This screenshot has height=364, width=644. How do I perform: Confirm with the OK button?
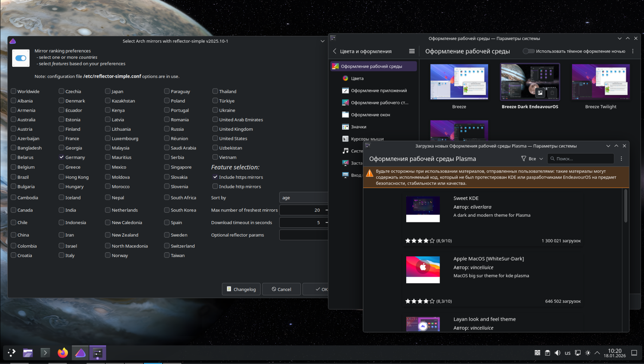click(x=316, y=289)
